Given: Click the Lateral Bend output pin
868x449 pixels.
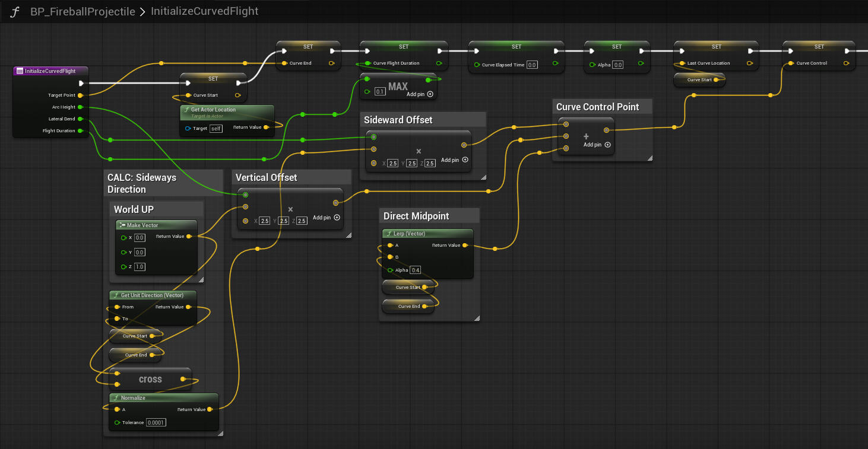Looking at the screenshot, I should point(80,119).
